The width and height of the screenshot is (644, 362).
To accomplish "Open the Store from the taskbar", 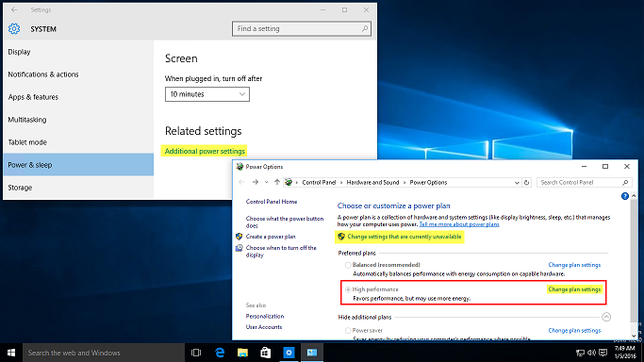I will [x=266, y=353].
